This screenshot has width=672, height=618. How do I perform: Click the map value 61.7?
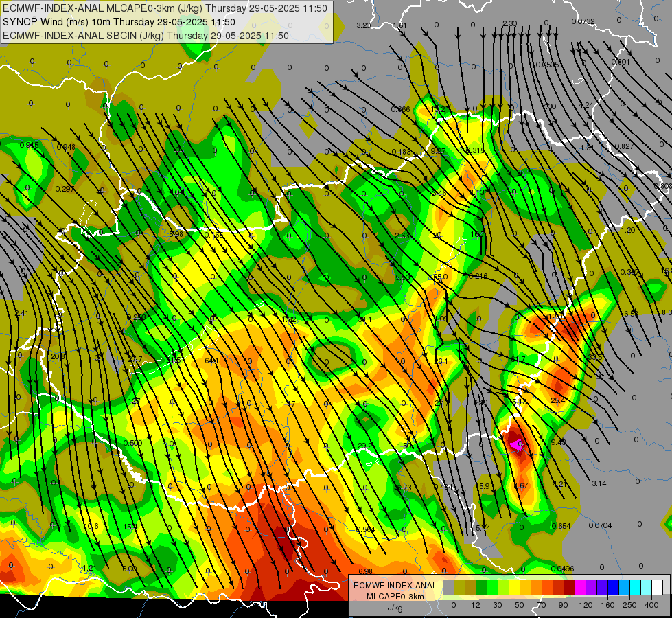tap(518, 359)
